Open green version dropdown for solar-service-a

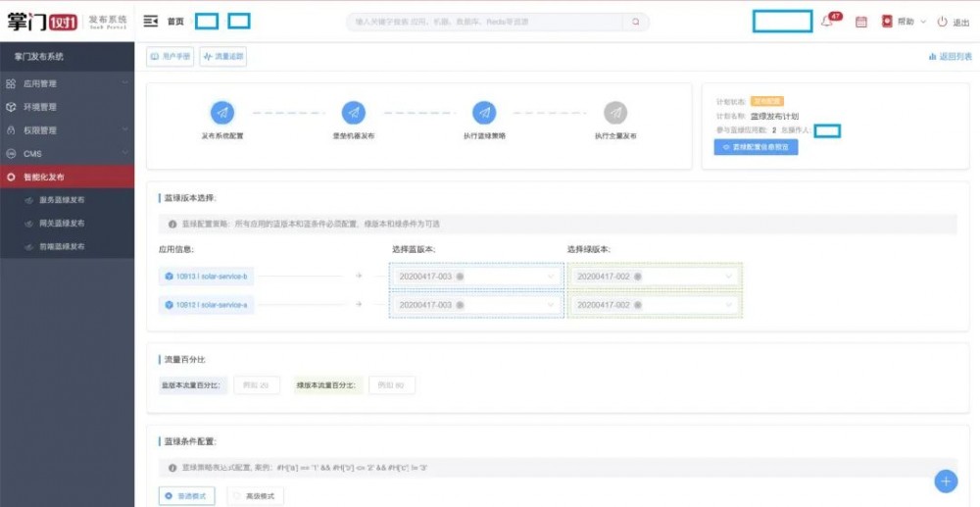[729, 305]
